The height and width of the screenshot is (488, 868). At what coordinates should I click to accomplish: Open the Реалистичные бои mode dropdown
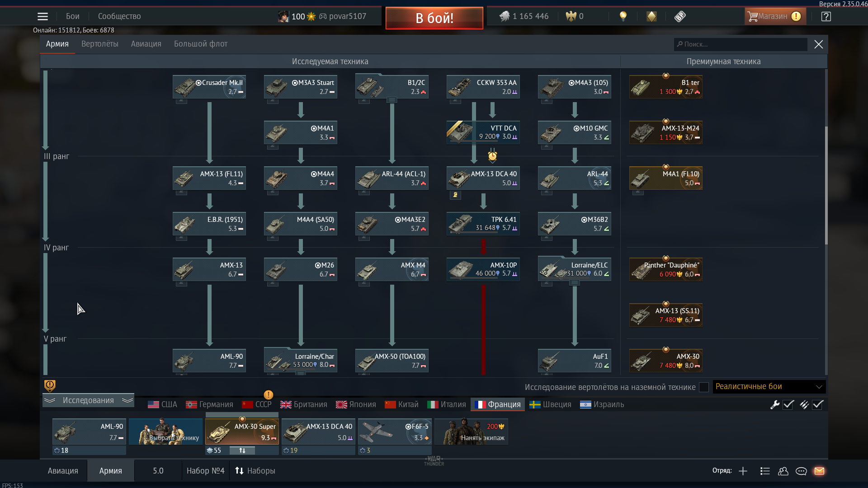[769, 387]
